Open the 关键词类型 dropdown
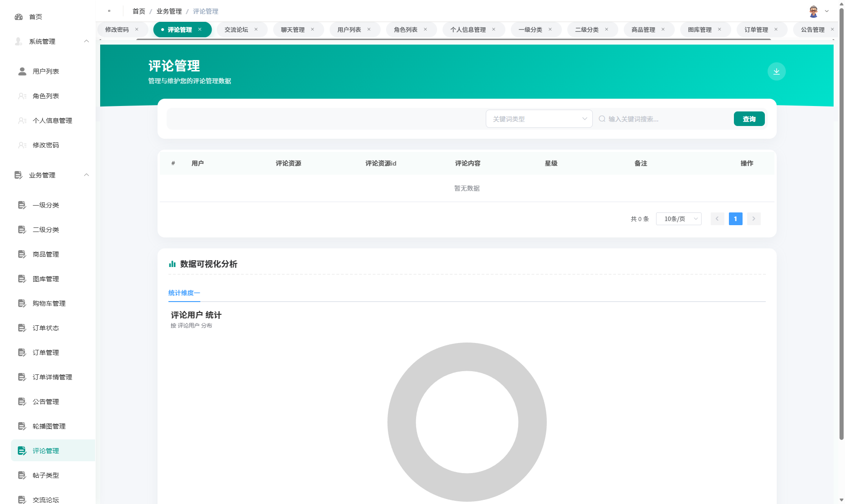The image size is (845, 504). (539, 119)
